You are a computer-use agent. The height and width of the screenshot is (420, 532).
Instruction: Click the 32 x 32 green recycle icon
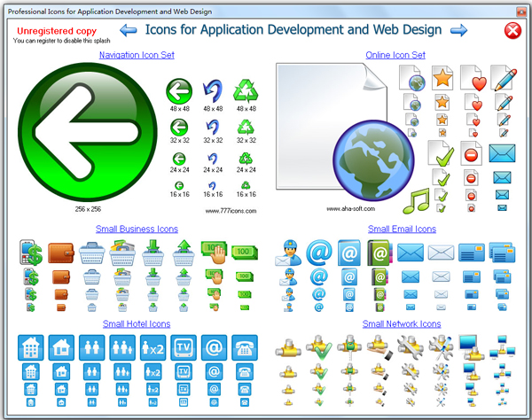pos(246,128)
